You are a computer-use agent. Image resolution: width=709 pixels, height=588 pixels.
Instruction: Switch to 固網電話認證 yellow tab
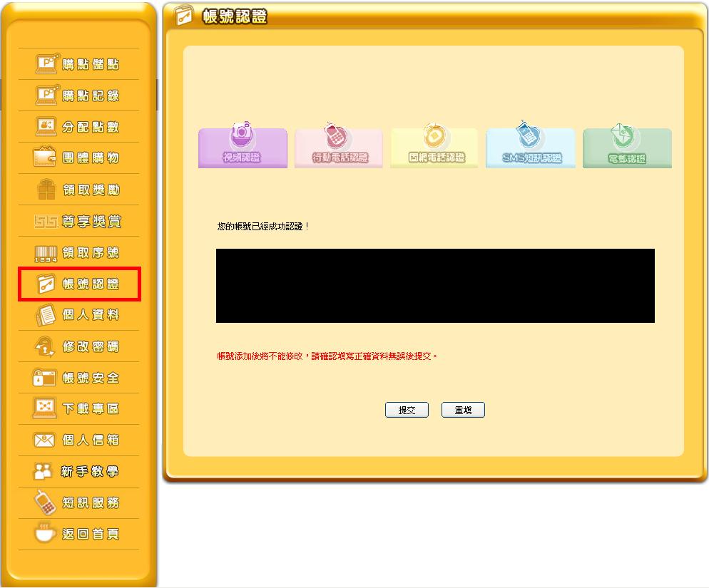[x=434, y=148]
